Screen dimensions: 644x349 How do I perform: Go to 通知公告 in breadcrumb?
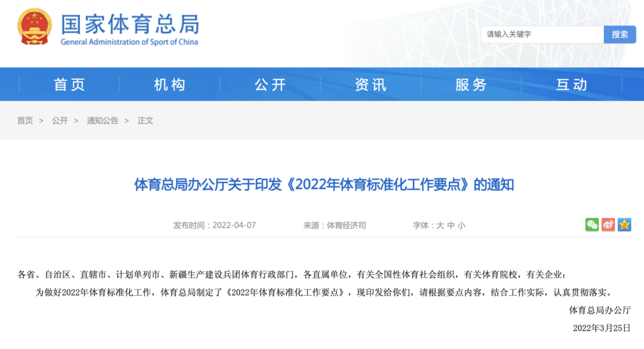pos(103,121)
